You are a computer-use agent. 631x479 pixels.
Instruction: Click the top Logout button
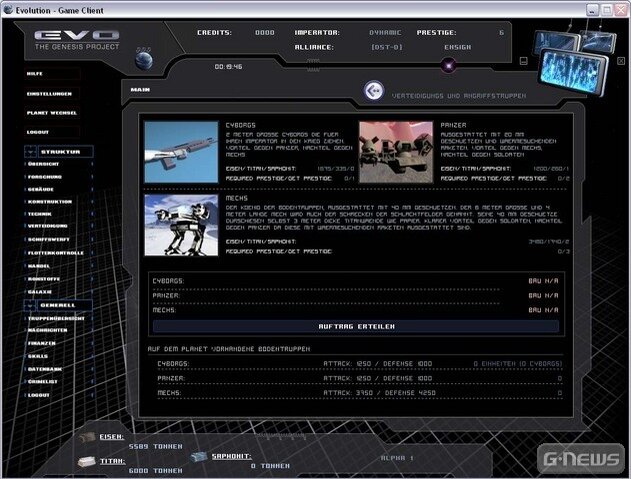pos(52,132)
